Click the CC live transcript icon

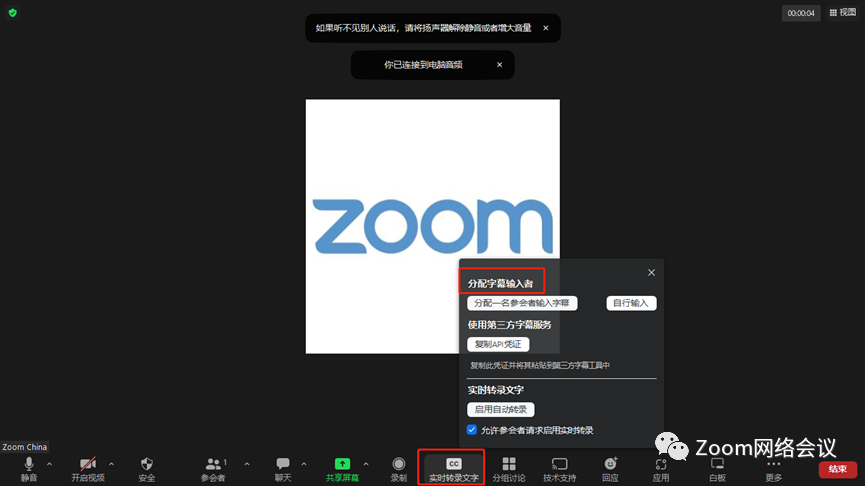453,464
